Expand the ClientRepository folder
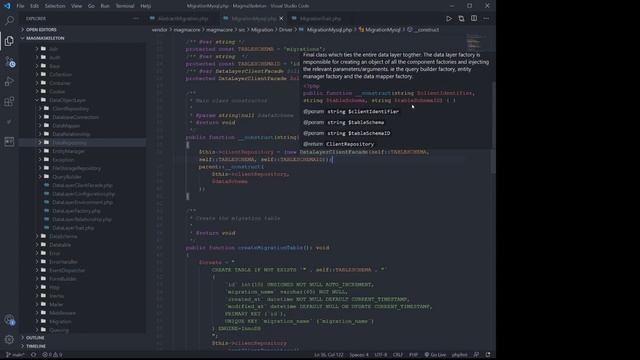The height and width of the screenshot is (360, 640). tap(70, 109)
